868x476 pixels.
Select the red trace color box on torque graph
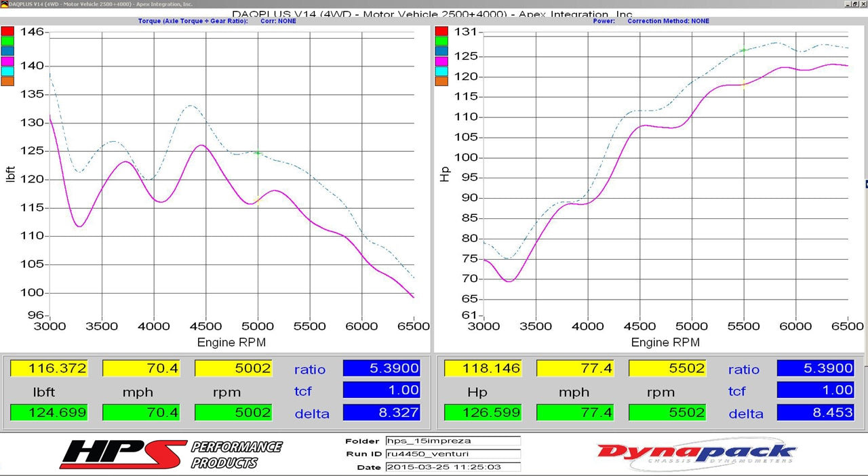(x=7, y=31)
